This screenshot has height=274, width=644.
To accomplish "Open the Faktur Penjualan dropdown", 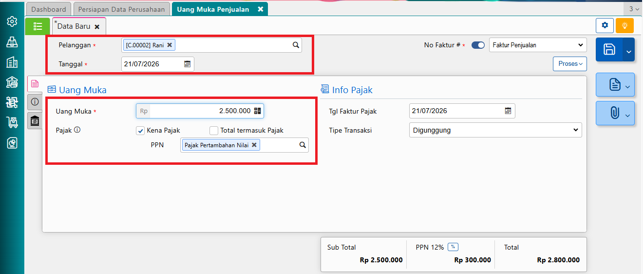I will pos(538,45).
